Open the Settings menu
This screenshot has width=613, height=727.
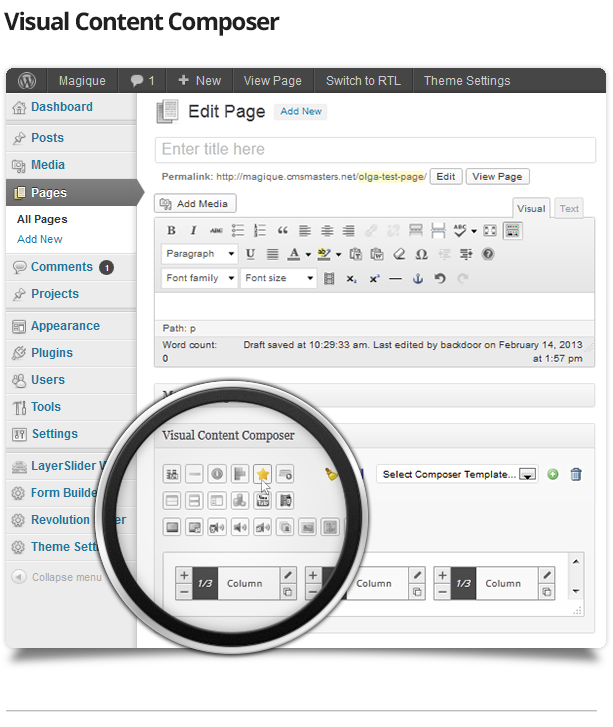(71, 434)
